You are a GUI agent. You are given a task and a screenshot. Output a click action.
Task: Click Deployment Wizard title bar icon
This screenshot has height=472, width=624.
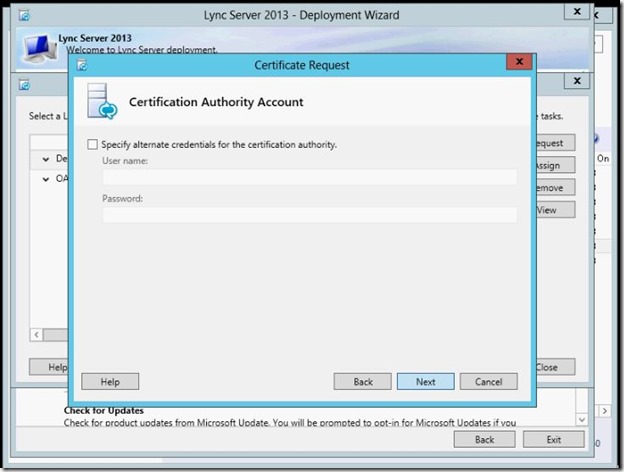pos(25,16)
